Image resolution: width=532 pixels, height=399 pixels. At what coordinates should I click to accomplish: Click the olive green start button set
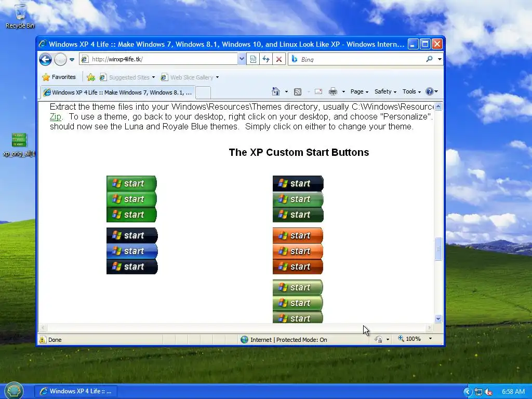click(x=298, y=301)
